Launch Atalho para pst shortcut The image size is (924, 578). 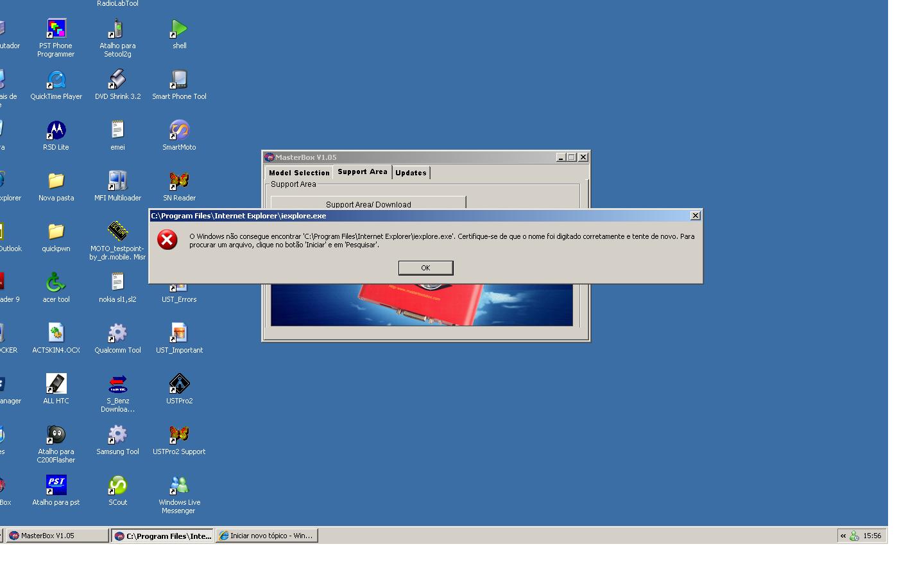click(56, 486)
